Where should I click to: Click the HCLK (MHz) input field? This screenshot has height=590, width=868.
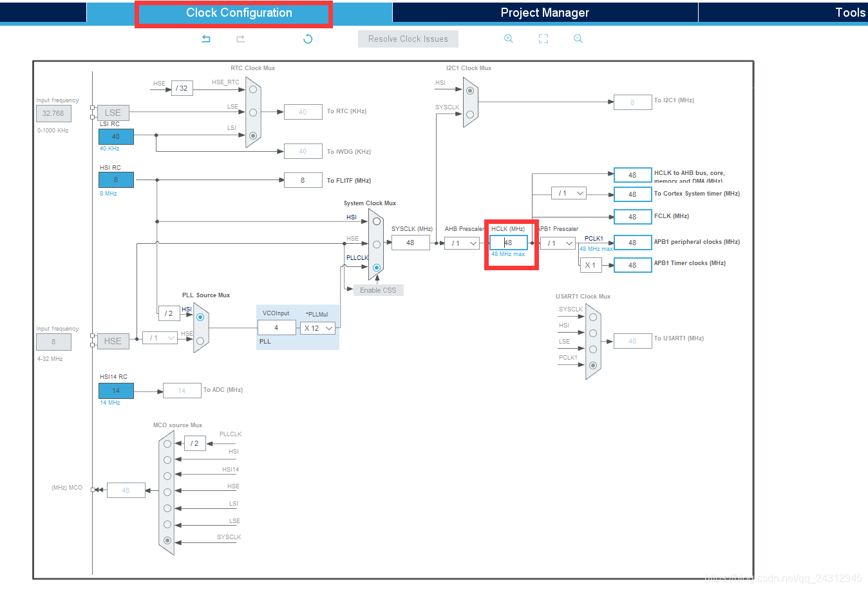click(509, 243)
